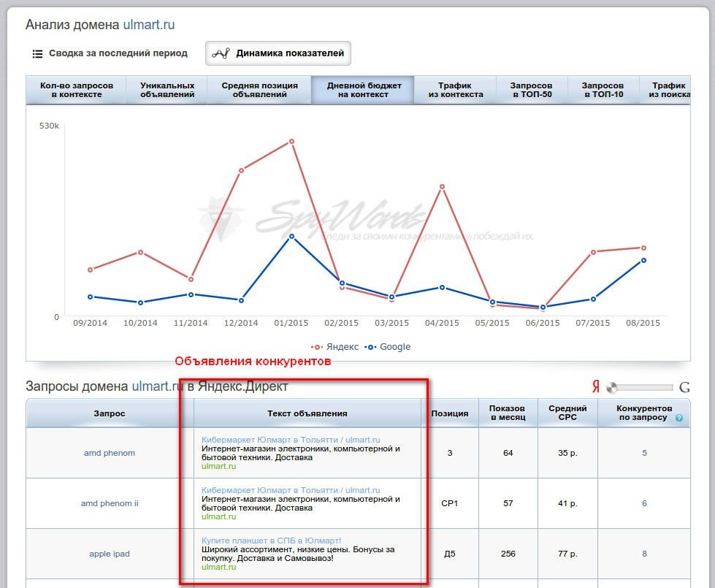Switch to Запросов в ТОП-50 tab
Screen dimensions: 715x588
click(532, 90)
